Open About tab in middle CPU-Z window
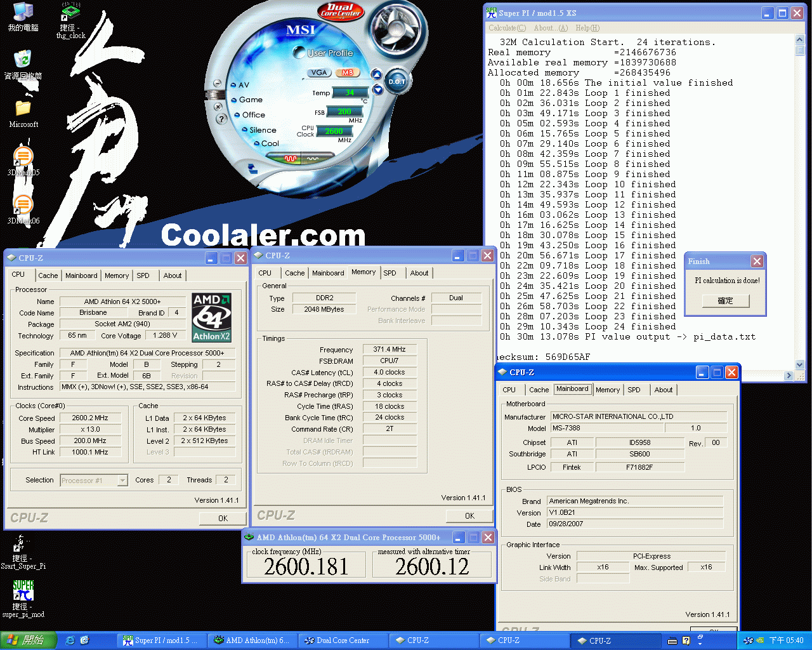 [419, 273]
